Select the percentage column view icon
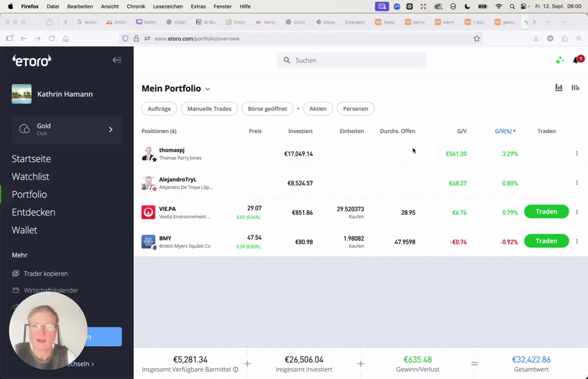 pyautogui.click(x=575, y=87)
